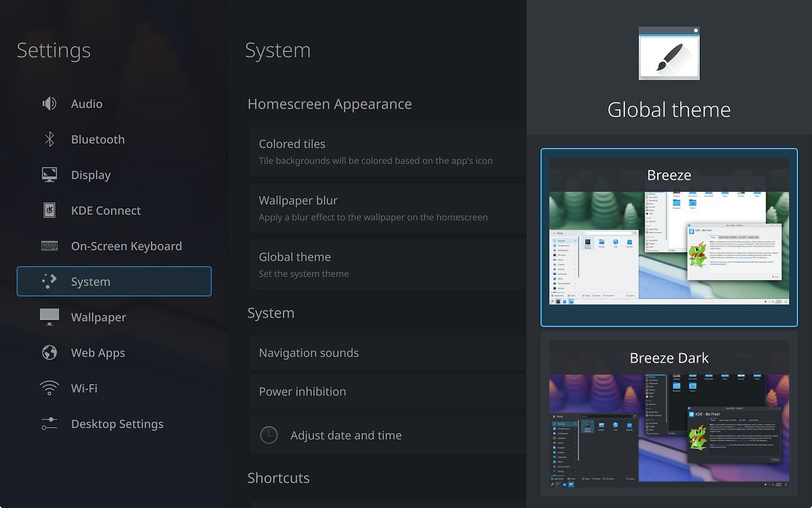Open KDE Connect label
This screenshot has height=508, width=812.
[106, 210]
